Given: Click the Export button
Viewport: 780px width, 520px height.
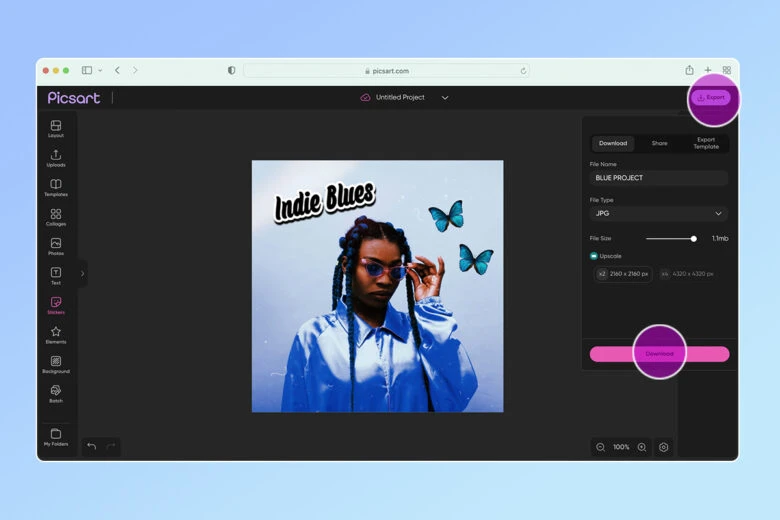Looking at the screenshot, I should (x=711, y=97).
